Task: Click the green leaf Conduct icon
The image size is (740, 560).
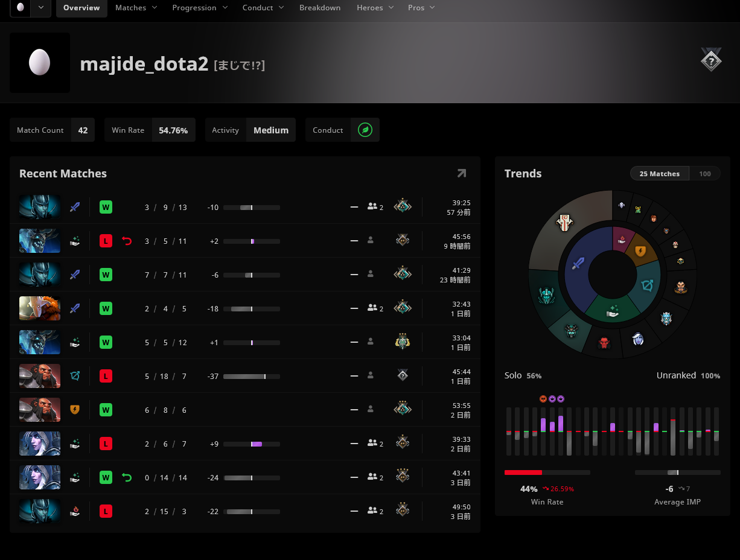Action: tap(365, 130)
